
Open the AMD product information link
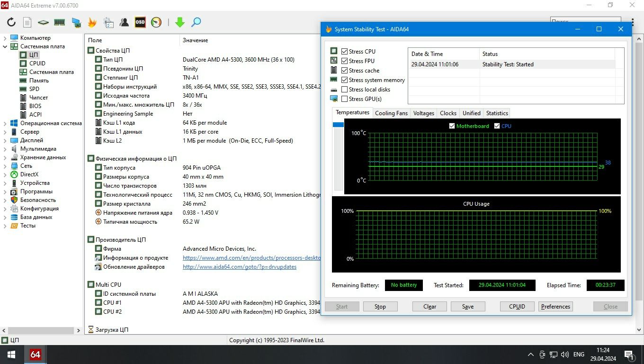click(x=251, y=258)
